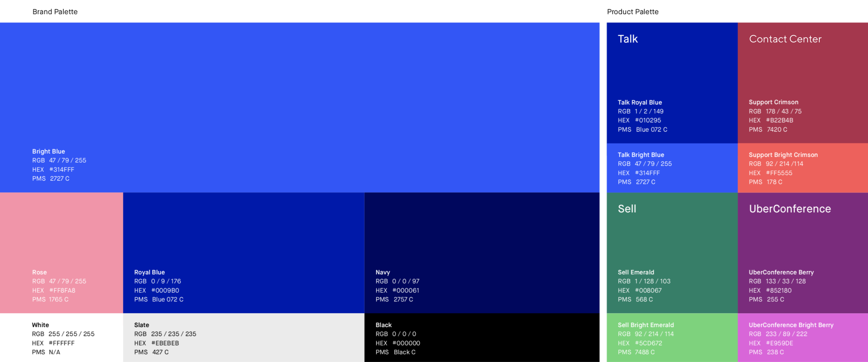Click RGB value '133 / 33 / 128'
The height and width of the screenshot is (362, 868).
[x=786, y=281]
